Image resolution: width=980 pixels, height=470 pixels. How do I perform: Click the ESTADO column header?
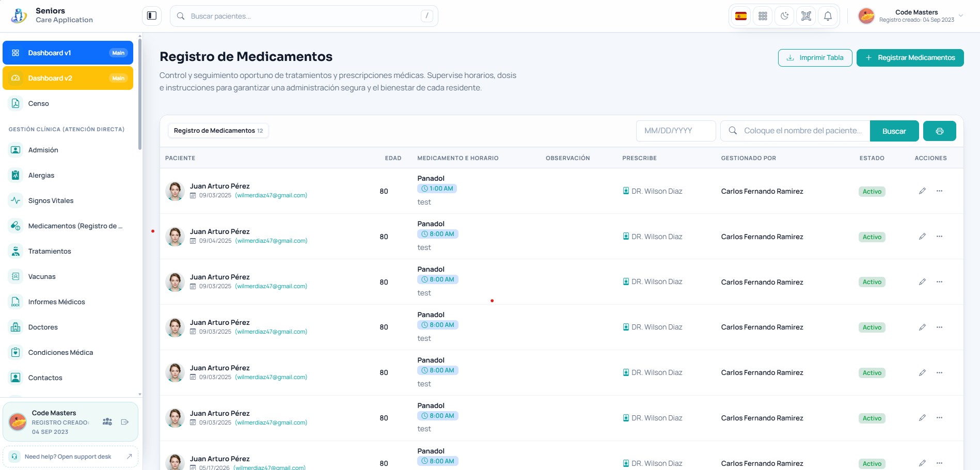coord(872,158)
